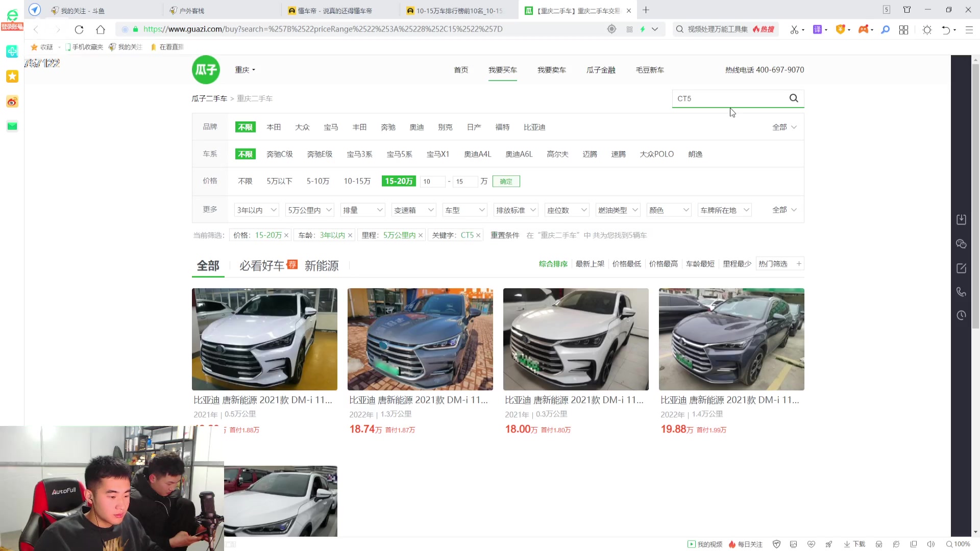Image resolution: width=980 pixels, height=551 pixels.
Task: Open the favorites star sidebar icon
Action: point(12,76)
